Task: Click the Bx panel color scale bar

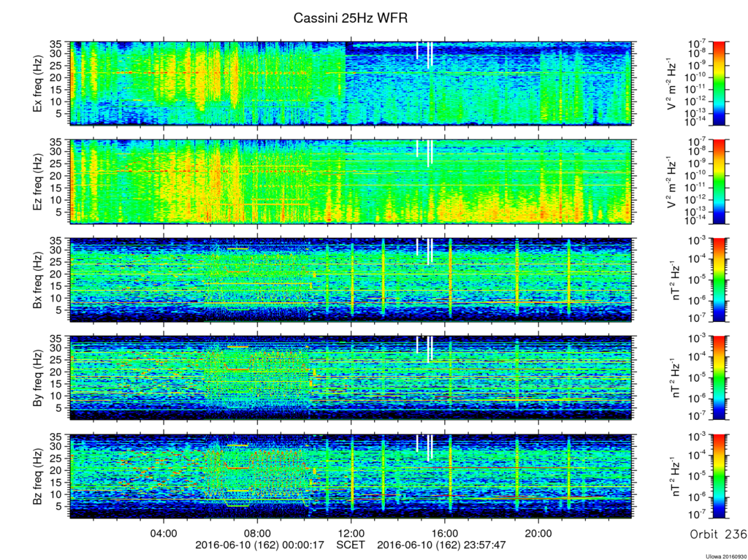Action: coord(719,280)
